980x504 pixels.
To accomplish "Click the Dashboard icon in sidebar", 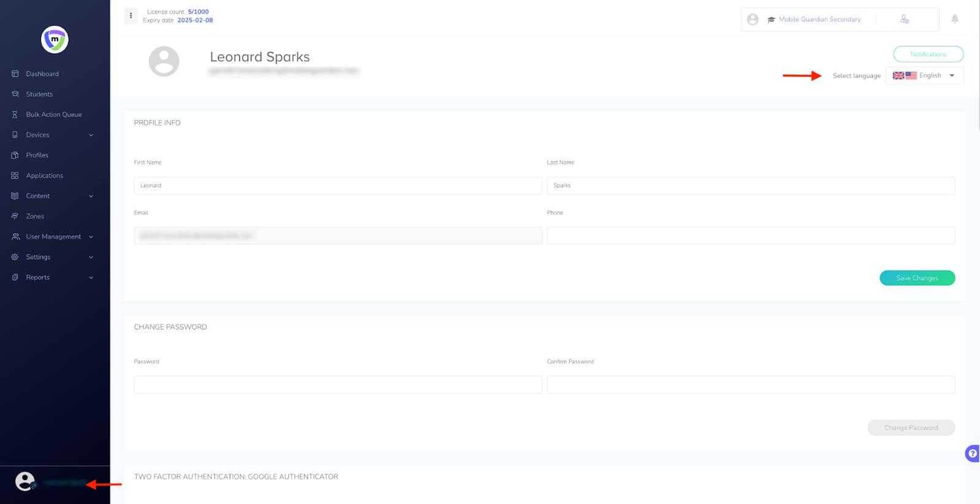I will point(15,74).
